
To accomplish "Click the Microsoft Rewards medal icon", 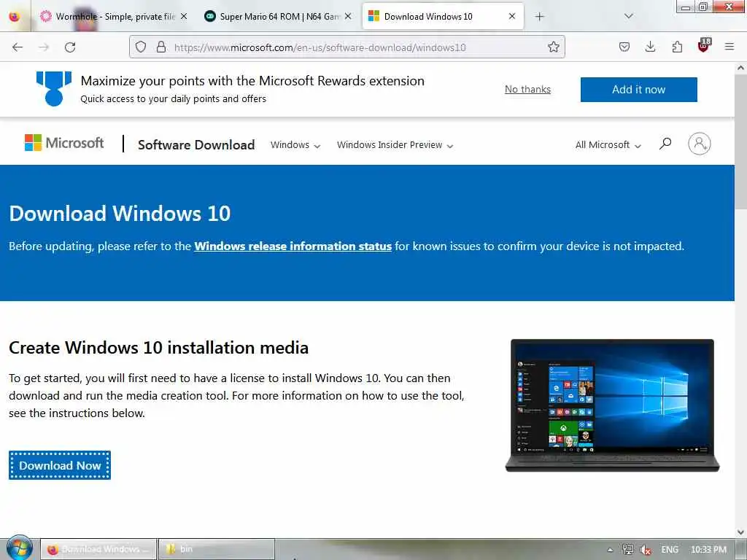I will click(54, 88).
